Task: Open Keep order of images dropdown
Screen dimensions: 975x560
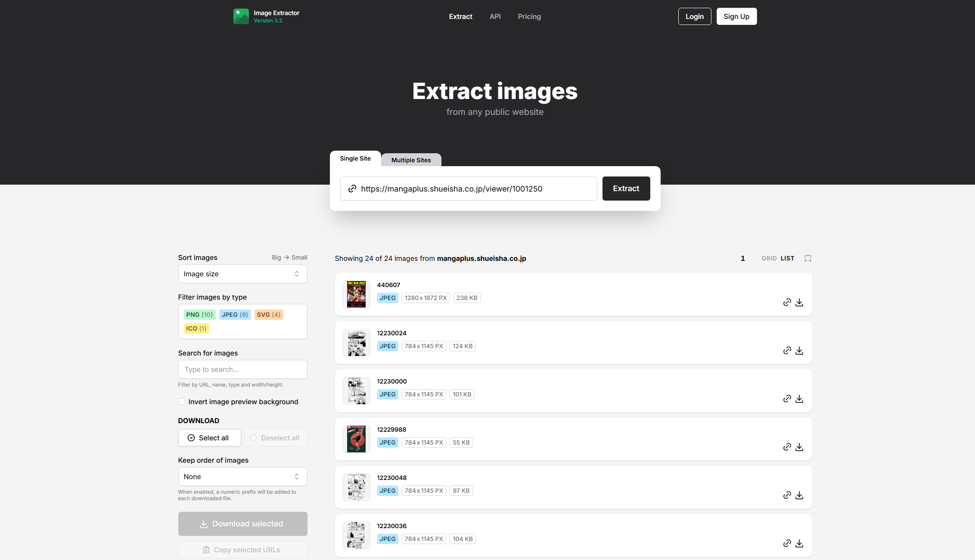Action: 242,476
